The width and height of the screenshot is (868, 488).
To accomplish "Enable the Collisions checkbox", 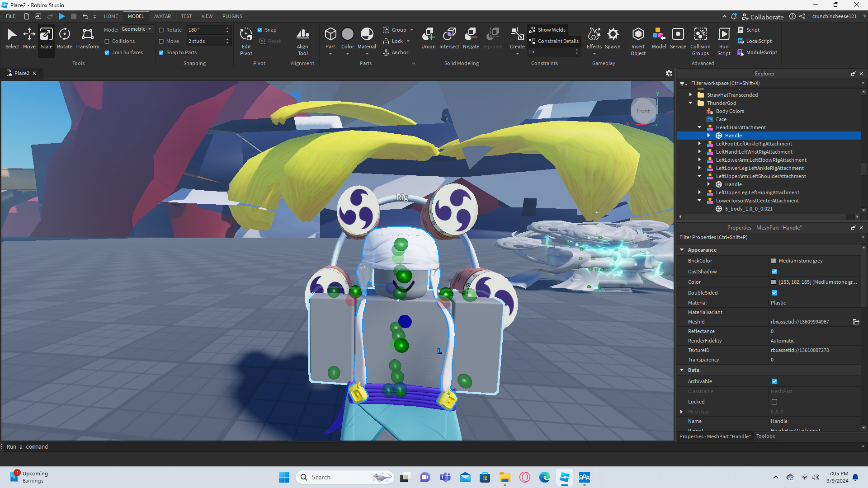I will [x=107, y=41].
